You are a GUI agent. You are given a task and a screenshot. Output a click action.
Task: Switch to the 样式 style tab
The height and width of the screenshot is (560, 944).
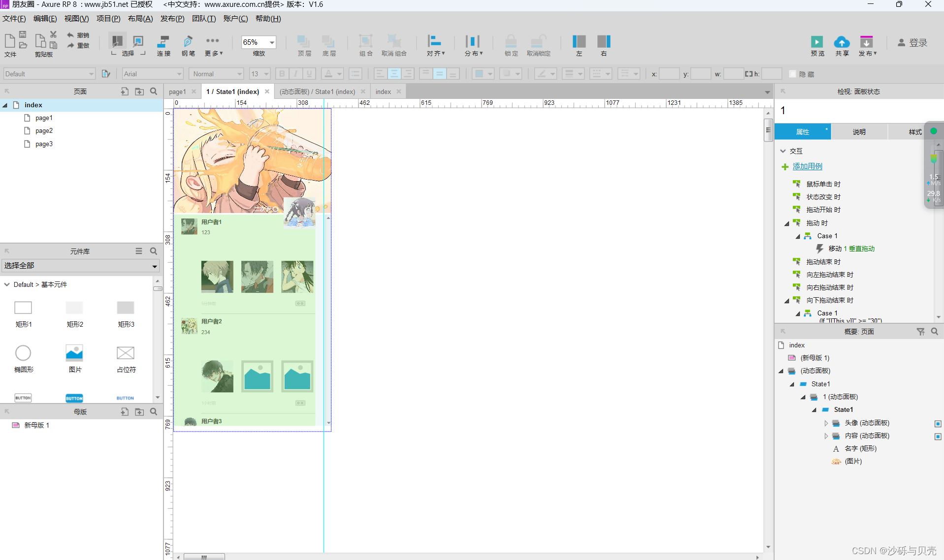[915, 132]
